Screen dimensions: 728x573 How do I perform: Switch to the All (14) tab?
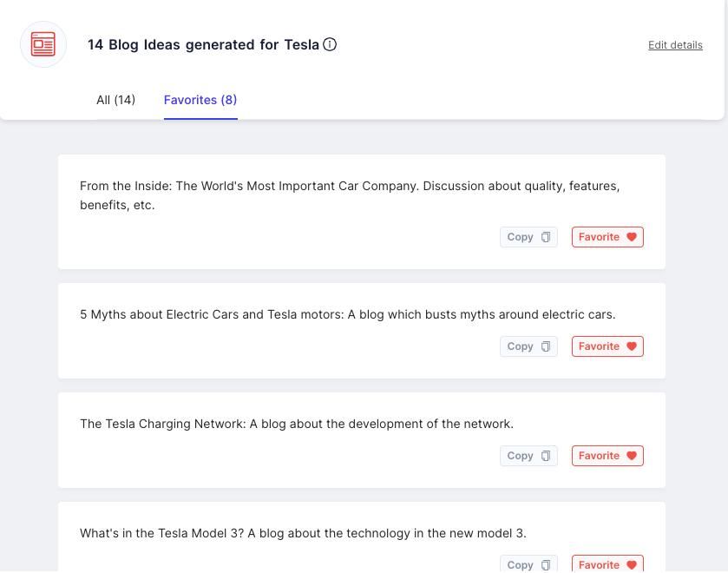(x=115, y=100)
